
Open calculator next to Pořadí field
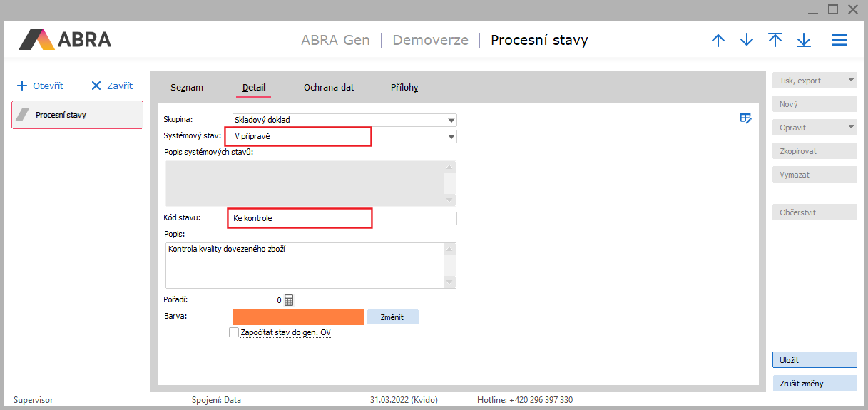[289, 300]
